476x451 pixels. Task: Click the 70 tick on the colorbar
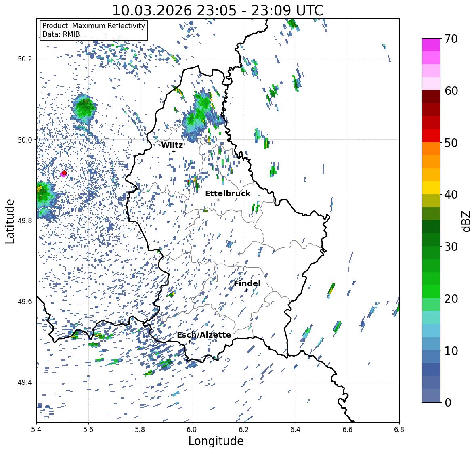click(x=451, y=39)
